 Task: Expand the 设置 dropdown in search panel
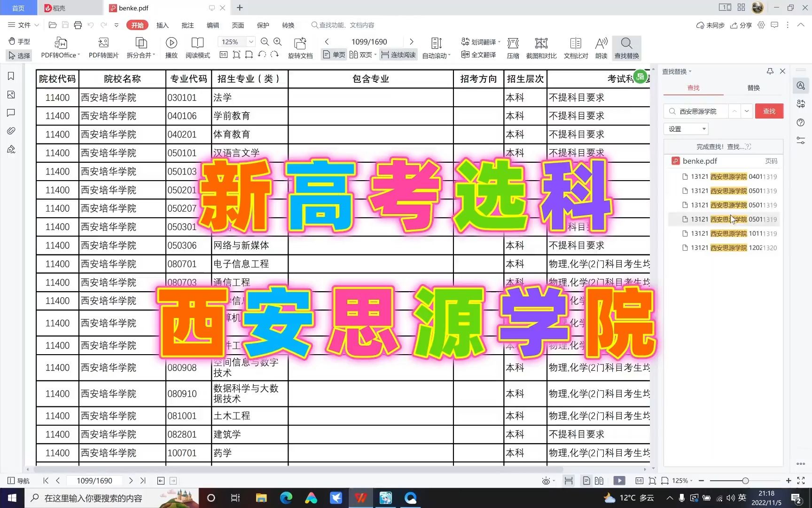point(686,129)
